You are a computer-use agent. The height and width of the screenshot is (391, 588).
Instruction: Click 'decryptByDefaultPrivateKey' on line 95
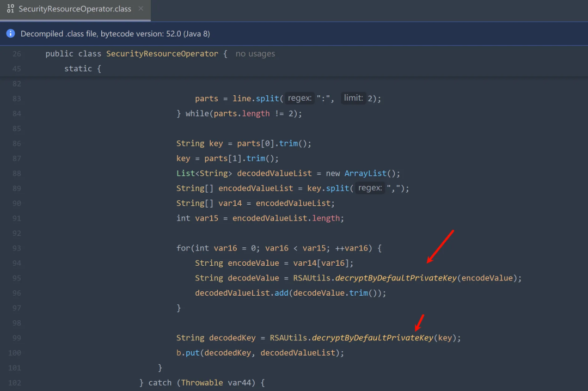tap(396, 278)
